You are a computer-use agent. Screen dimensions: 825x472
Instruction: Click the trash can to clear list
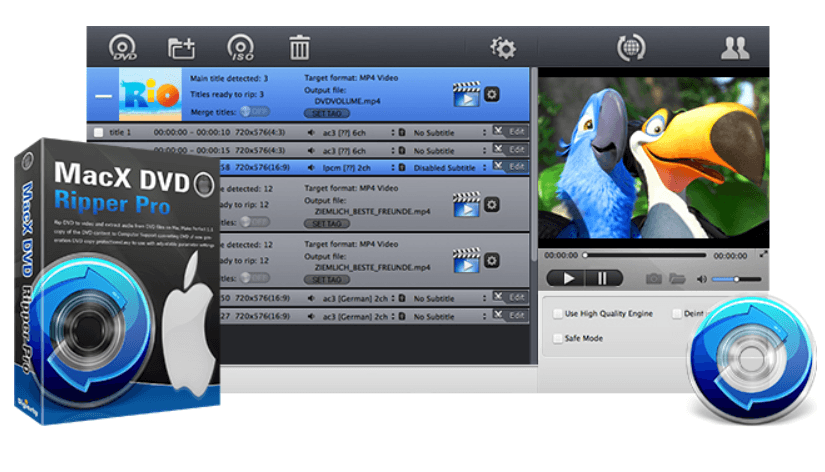[299, 47]
